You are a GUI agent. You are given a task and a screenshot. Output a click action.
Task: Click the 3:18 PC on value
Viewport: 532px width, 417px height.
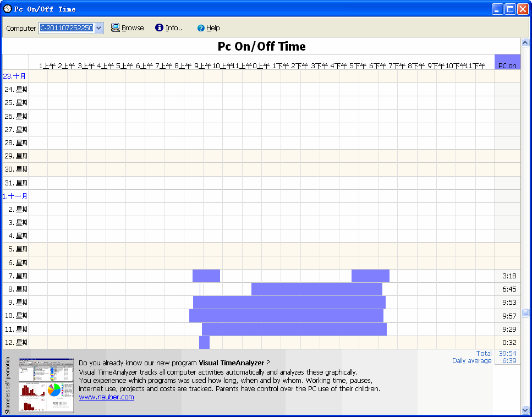click(509, 276)
